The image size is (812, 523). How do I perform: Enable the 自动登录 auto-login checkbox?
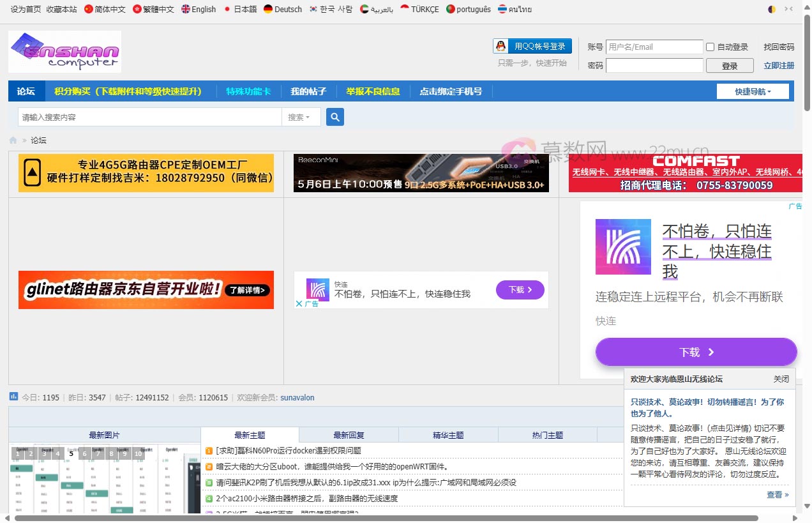[x=710, y=46]
